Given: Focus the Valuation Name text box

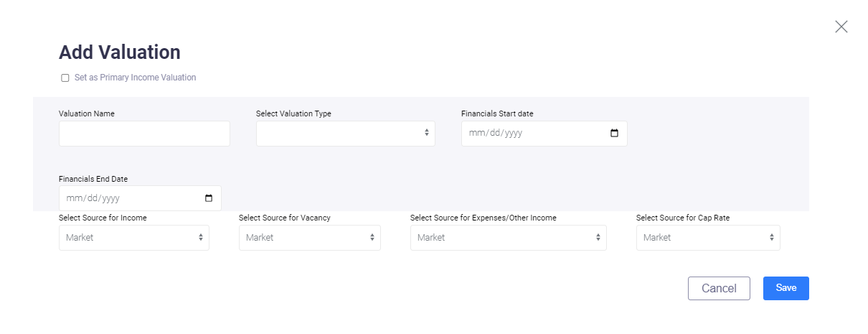Looking at the screenshot, I should (144, 134).
